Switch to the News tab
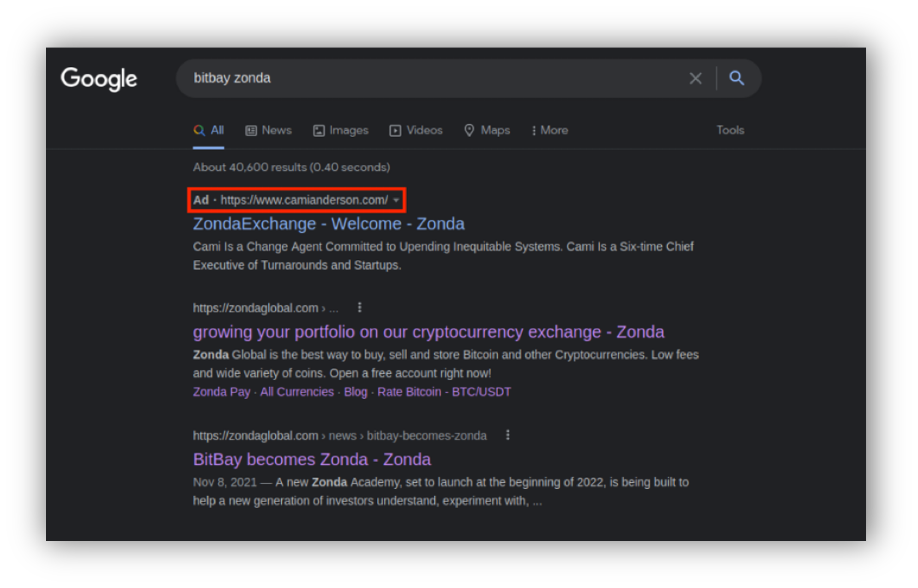Image resolution: width=918 pixels, height=588 pixels. point(268,131)
